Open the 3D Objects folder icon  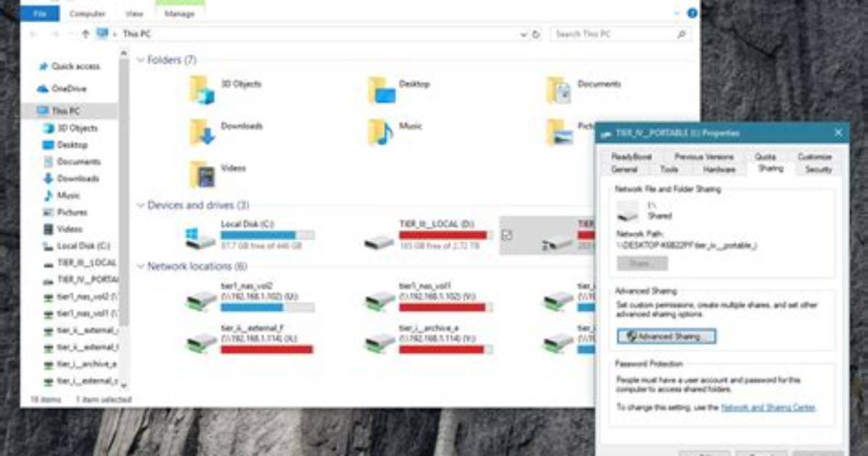(202, 90)
